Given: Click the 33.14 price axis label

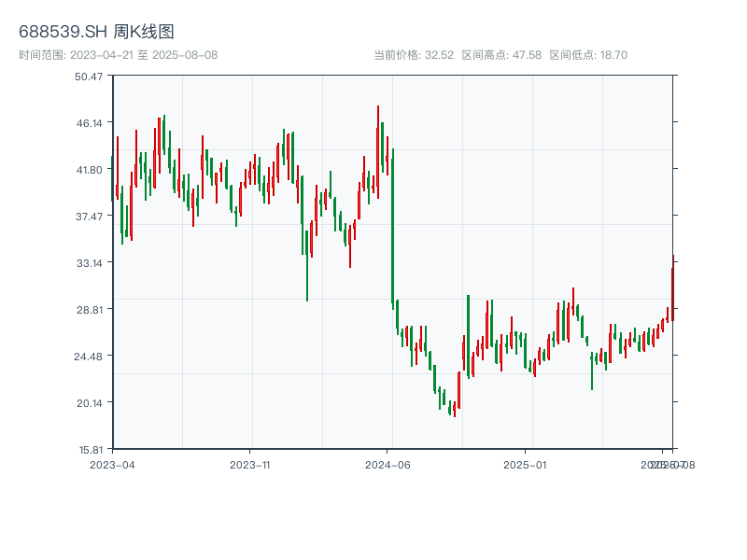Looking at the screenshot, I should pyautogui.click(x=89, y=263).
